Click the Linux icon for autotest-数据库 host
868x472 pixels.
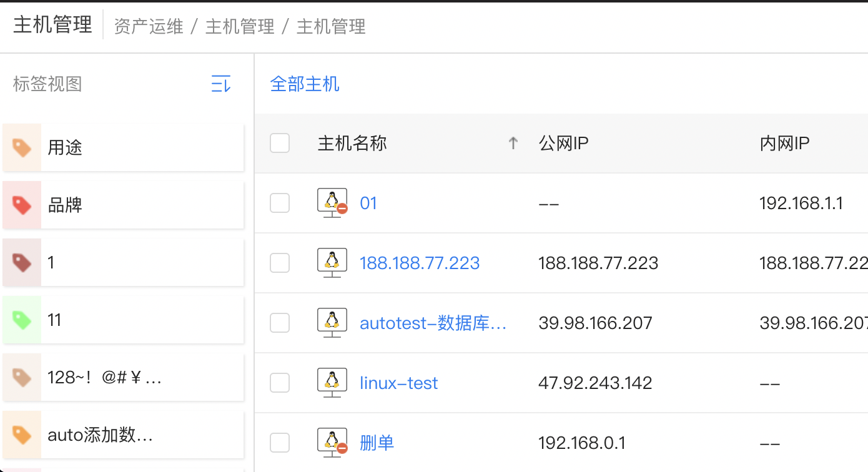[332, 323]
